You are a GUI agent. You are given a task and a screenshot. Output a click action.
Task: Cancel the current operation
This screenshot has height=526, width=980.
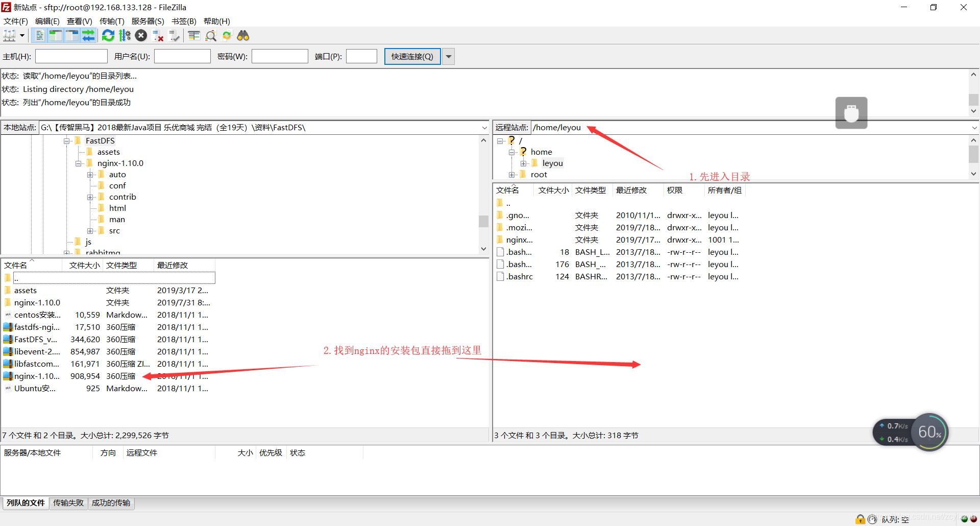pos(141,35)
